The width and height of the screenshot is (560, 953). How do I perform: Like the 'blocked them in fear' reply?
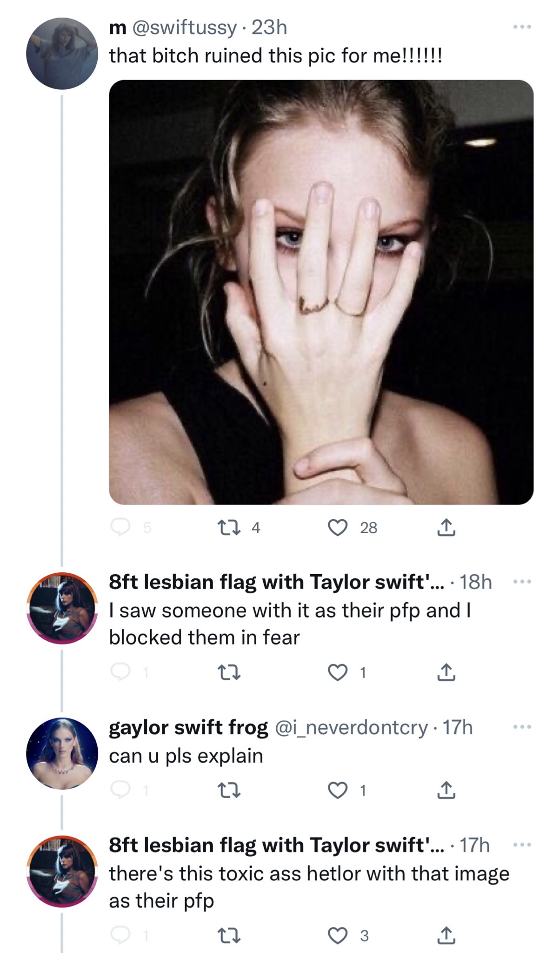(338, 672)
